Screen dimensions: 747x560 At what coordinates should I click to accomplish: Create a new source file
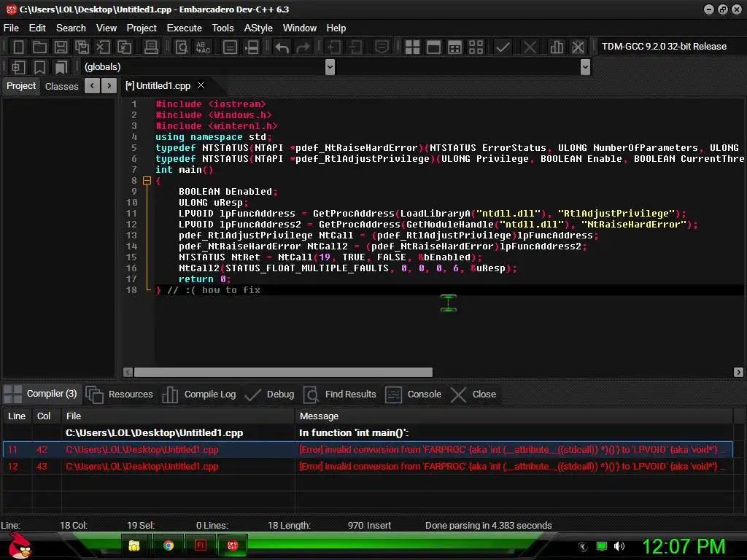pyautogui.click(x=18, y=47)
